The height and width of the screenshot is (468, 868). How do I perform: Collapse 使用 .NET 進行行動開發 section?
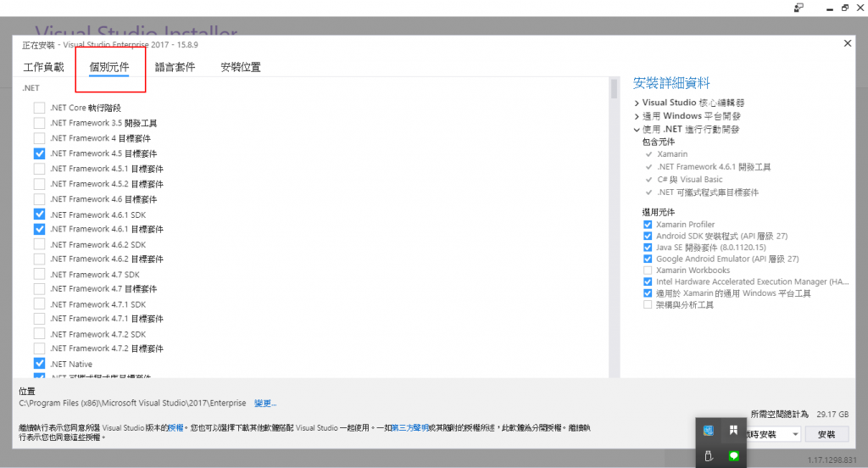pyautogui.click(x=637, y=130)
